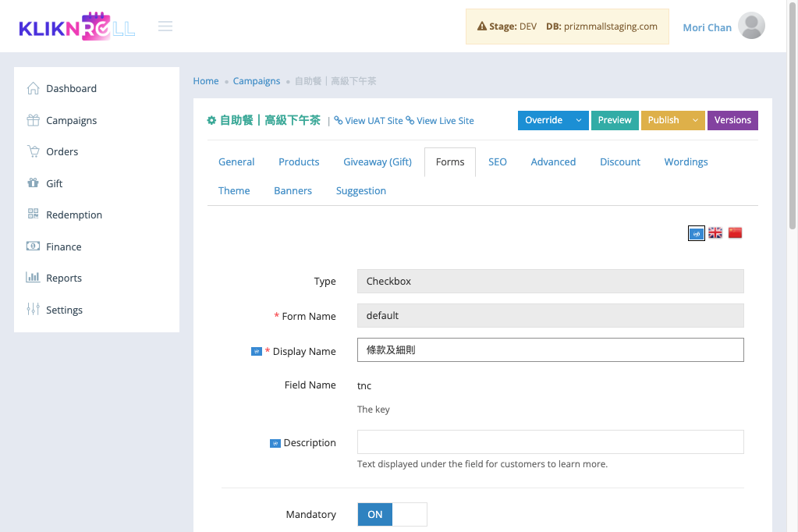This screenshot has width=798, height=532.
Task: Click the Dashboard home icon in sidebar
Action: pyautogui.click(x=33, y=88)
